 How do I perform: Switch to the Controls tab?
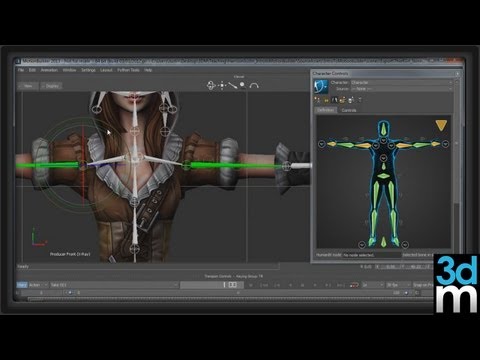point(349,110)
